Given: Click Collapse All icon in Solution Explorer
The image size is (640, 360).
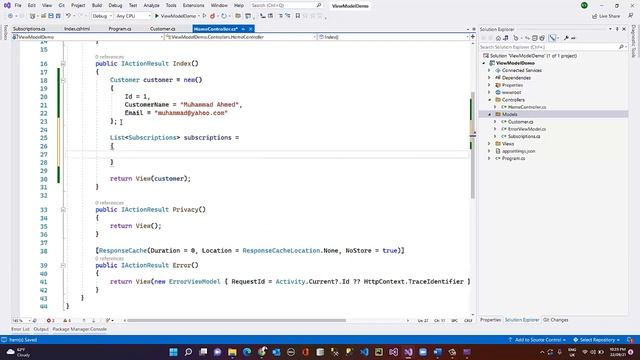Looking at the screenshot, I should tap(534, 38).
